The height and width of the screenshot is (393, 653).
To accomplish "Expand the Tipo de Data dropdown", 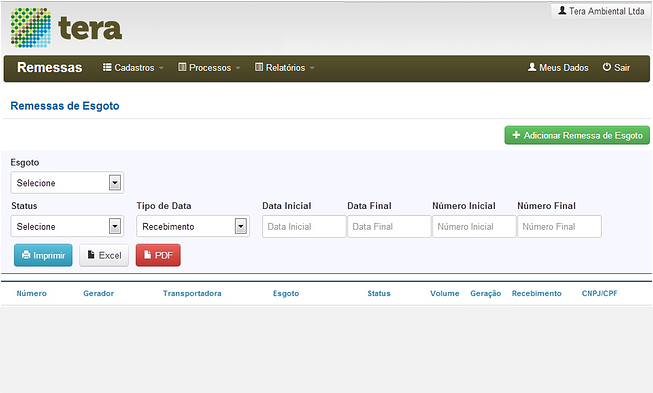I will 193,226.
